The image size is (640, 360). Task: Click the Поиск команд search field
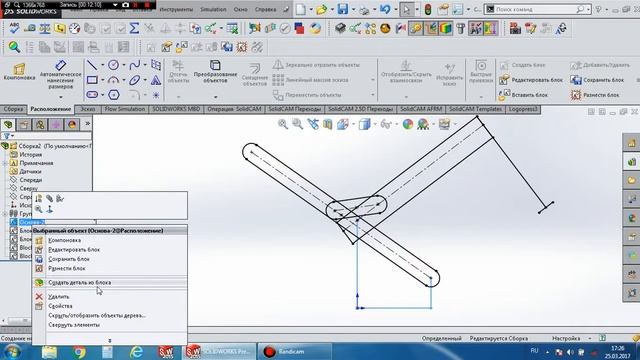[x=537, y=9]
